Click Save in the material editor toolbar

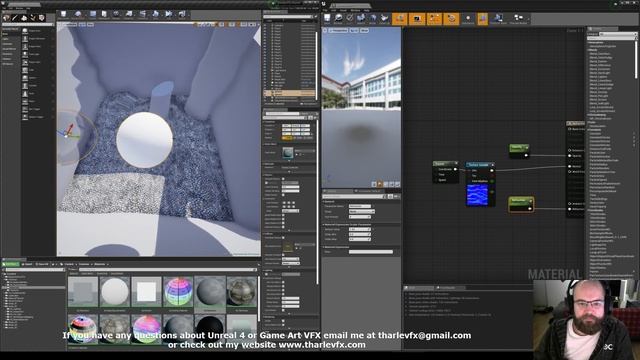327,19
